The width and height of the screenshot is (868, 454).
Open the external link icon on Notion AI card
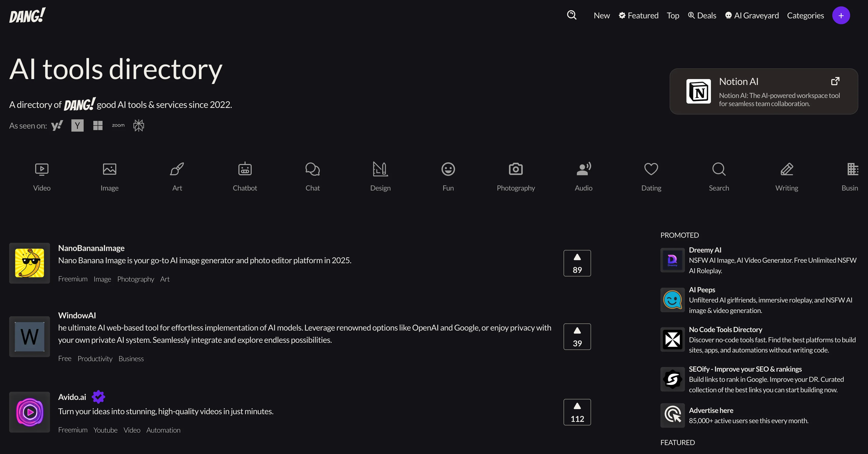[x=835, y=81]
